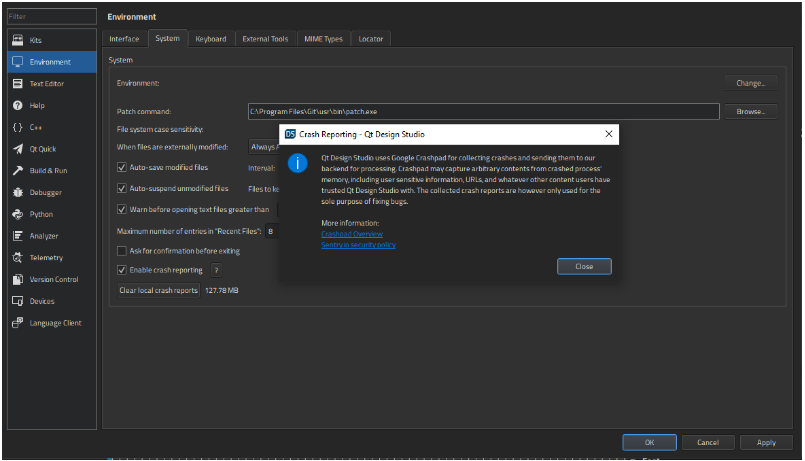Toggle Auto-save modified files checkbox
Viewport: 805px width, 461px height.
tap(122, 167)
